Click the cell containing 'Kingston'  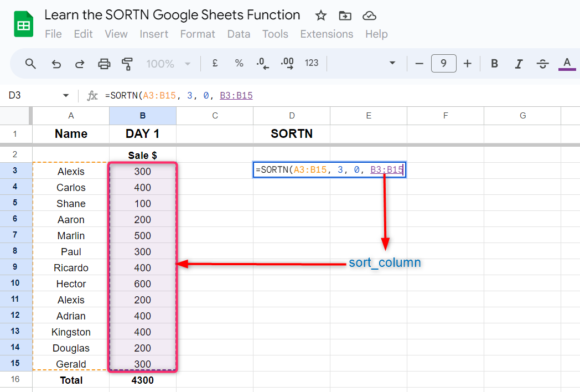(x=71, y=332)
